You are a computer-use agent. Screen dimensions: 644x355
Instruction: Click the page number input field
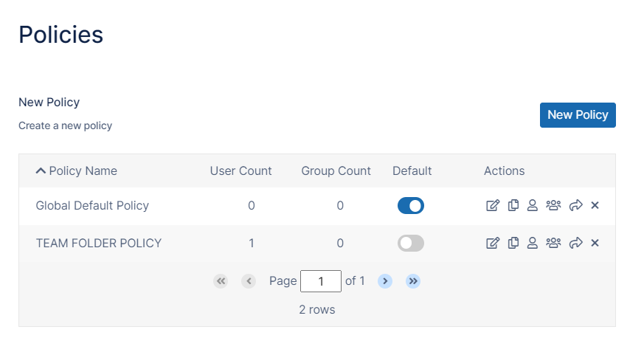(x=321, y=281)
